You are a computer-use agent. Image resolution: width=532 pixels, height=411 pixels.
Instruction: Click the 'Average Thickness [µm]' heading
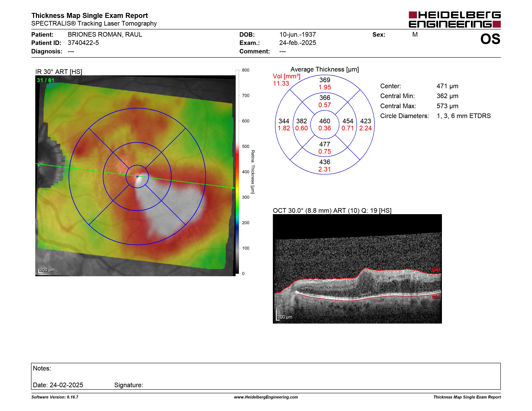pos(324,69)
